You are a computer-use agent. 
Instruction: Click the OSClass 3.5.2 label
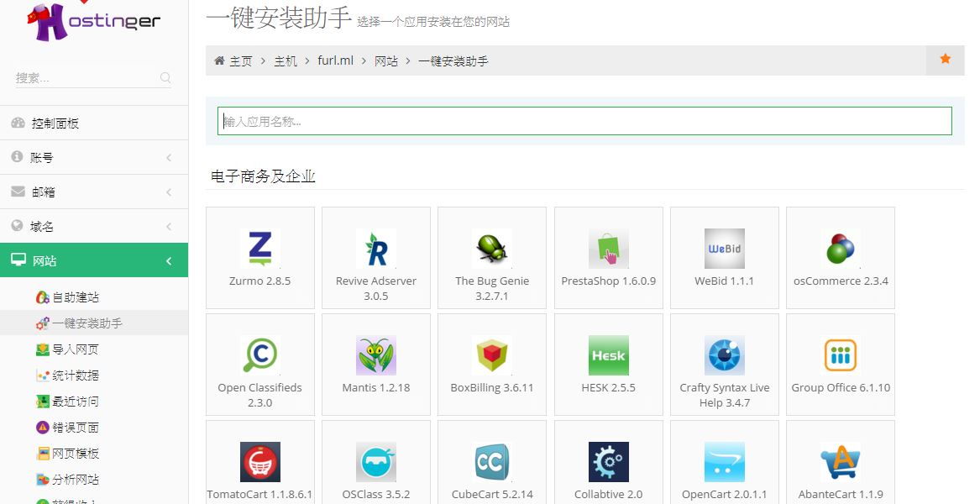point(376,495)
